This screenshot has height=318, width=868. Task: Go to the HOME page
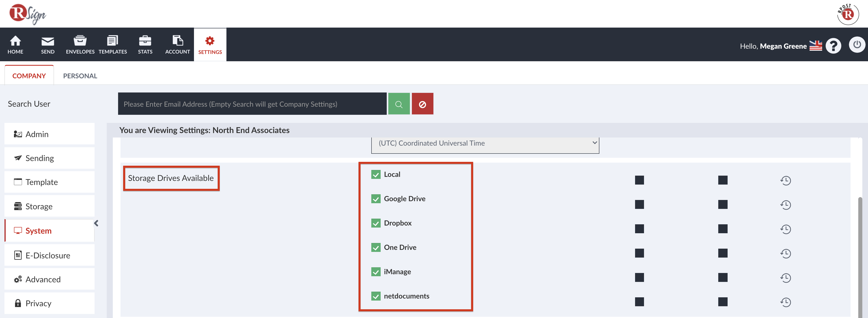pyautogui.click(x=15, y=44)
